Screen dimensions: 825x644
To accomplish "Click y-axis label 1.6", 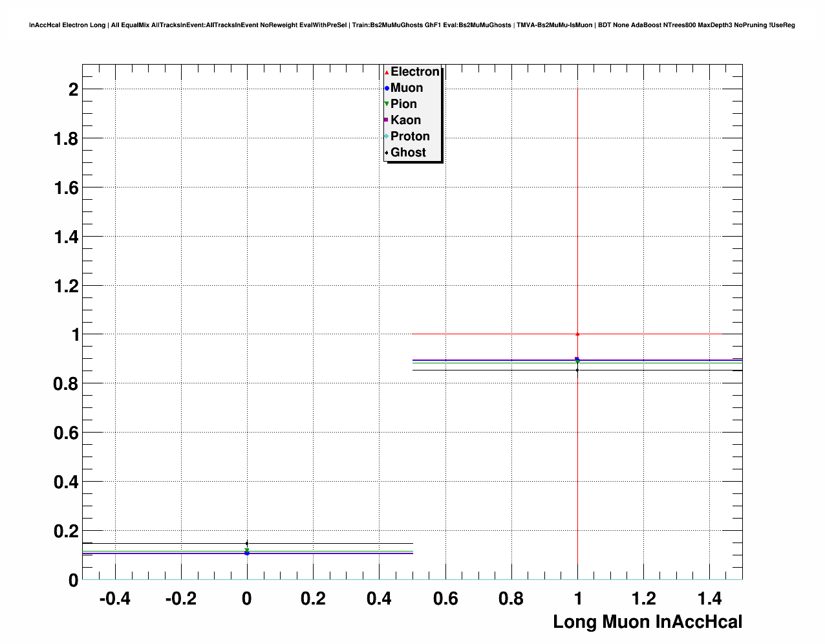I will (x=66, y=188).
